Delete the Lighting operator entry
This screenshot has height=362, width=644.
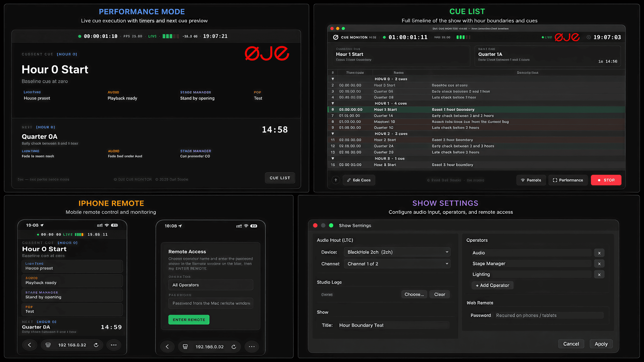[x=599, y=275]
